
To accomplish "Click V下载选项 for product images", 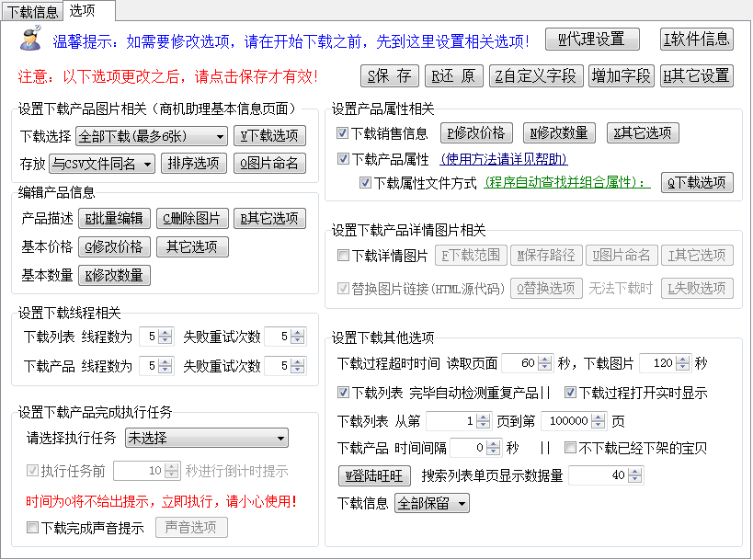I will click(269, 136).
